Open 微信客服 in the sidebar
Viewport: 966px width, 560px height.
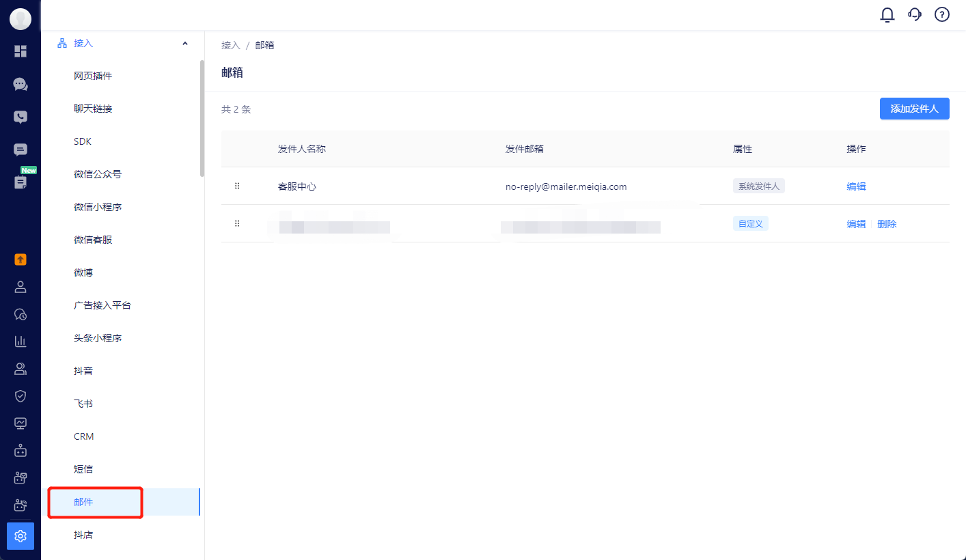pos(93,240)
